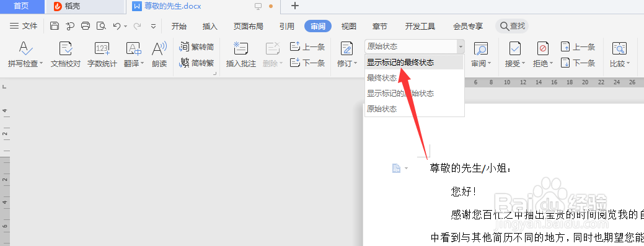The width and height of the screenshot is (644, 246).
Task: Redo the last action
Action: point(138,26)
